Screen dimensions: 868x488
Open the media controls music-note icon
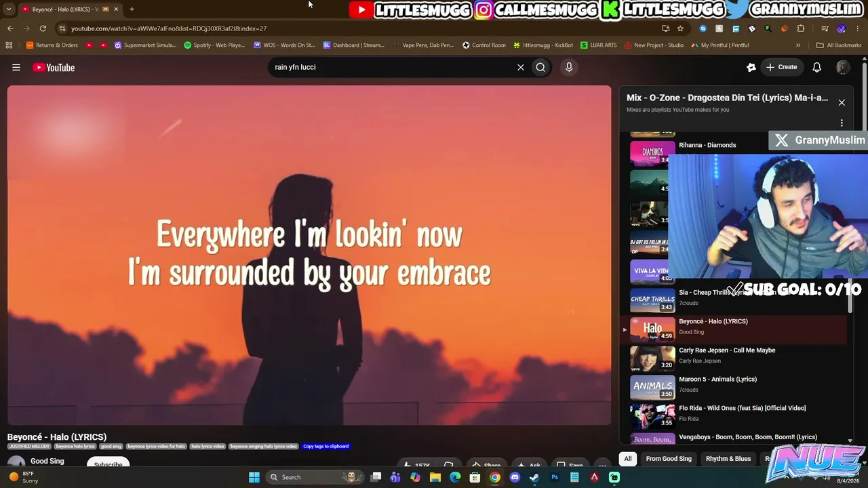point(825,28)
